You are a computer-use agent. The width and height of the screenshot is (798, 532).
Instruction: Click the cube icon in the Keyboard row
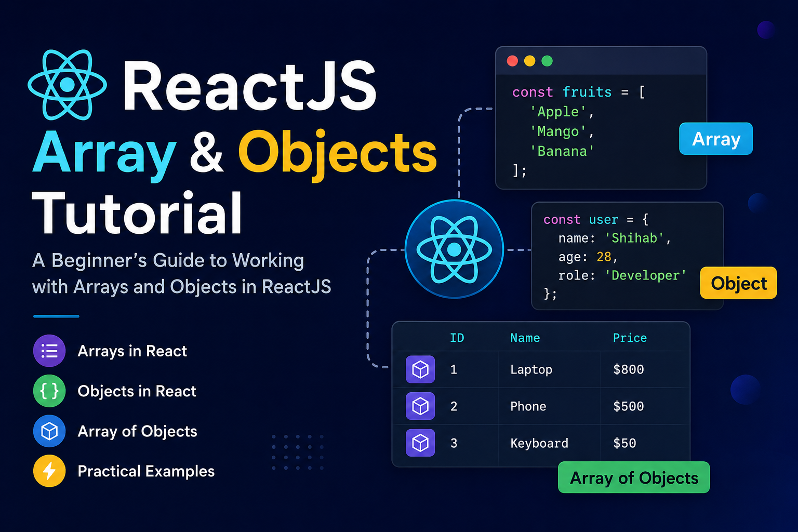(x=420, y=443)
